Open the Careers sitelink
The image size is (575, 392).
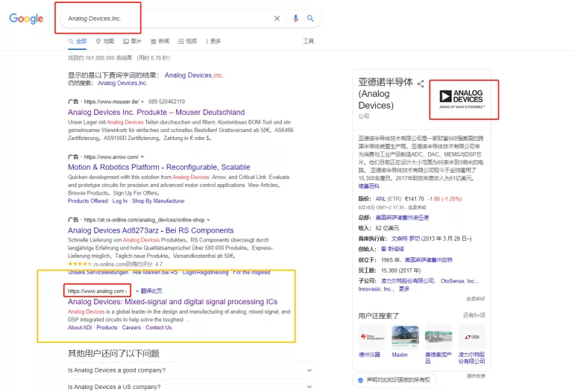click(131, 327)
